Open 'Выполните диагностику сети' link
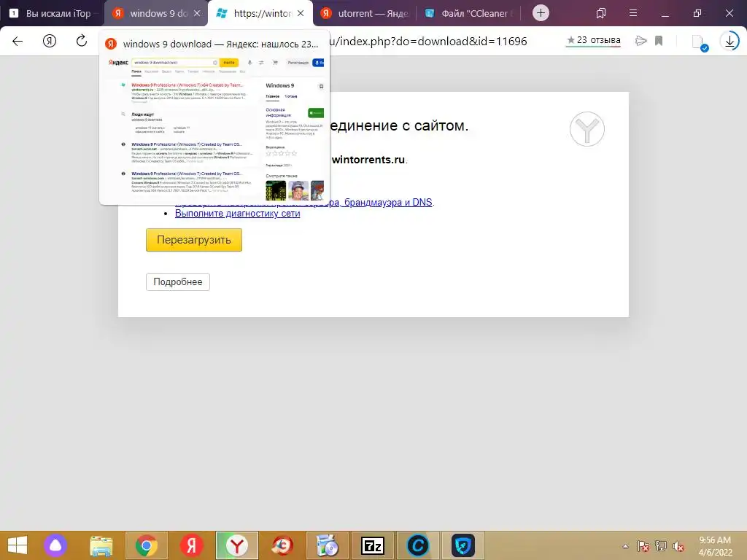747x560 pixels. click(x=237, y=214)
